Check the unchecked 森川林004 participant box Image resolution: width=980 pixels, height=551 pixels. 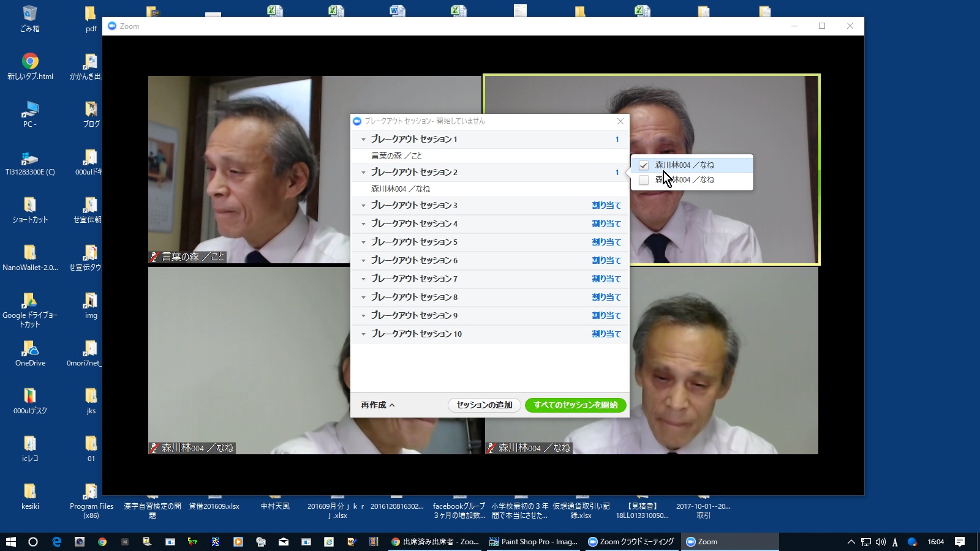[x=644, y=180]
